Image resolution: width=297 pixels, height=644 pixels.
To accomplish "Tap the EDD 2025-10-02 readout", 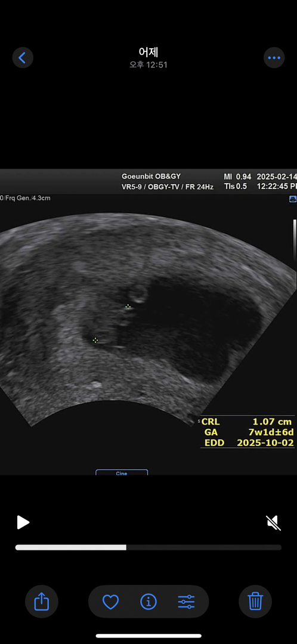I will tap(249, 442).
